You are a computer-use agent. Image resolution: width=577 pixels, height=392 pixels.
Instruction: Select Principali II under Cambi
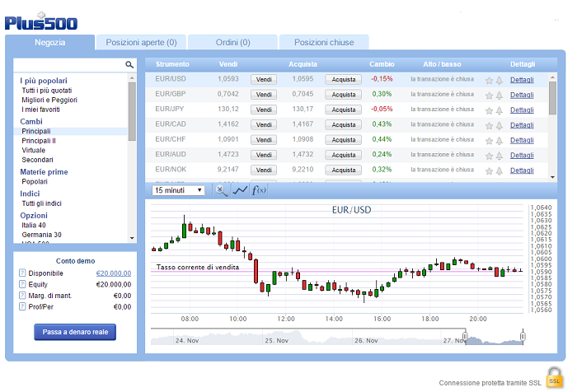39,141
